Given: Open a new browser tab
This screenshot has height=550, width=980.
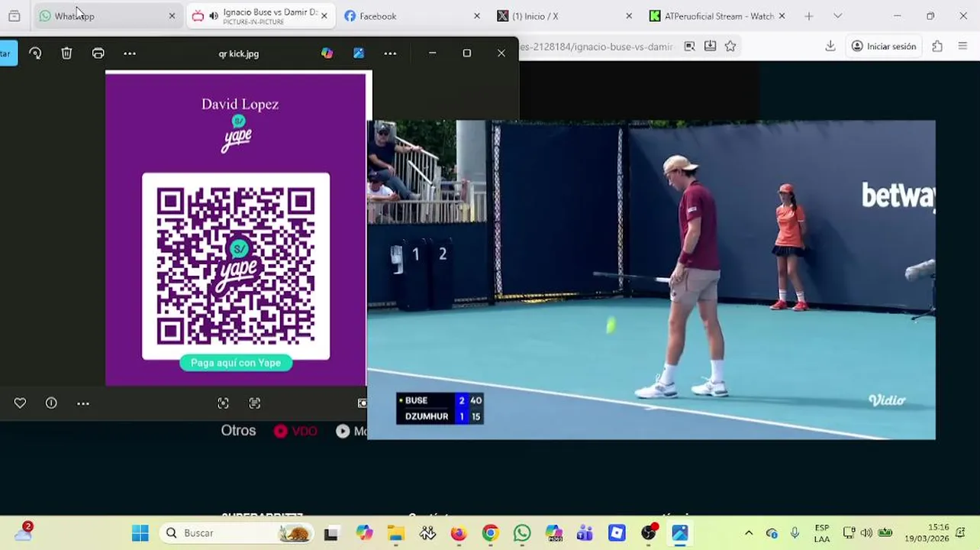Looking at the screenshot, I should [808, 16].
